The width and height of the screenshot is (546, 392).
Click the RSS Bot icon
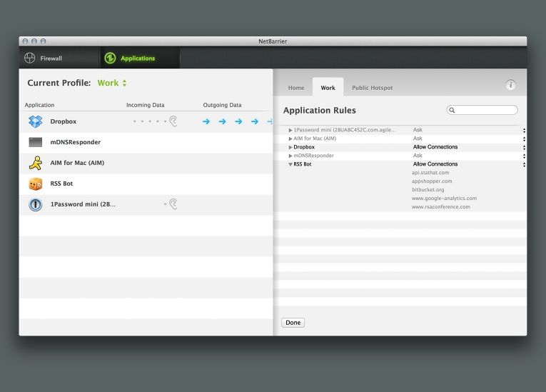click(x=36, y=184)
